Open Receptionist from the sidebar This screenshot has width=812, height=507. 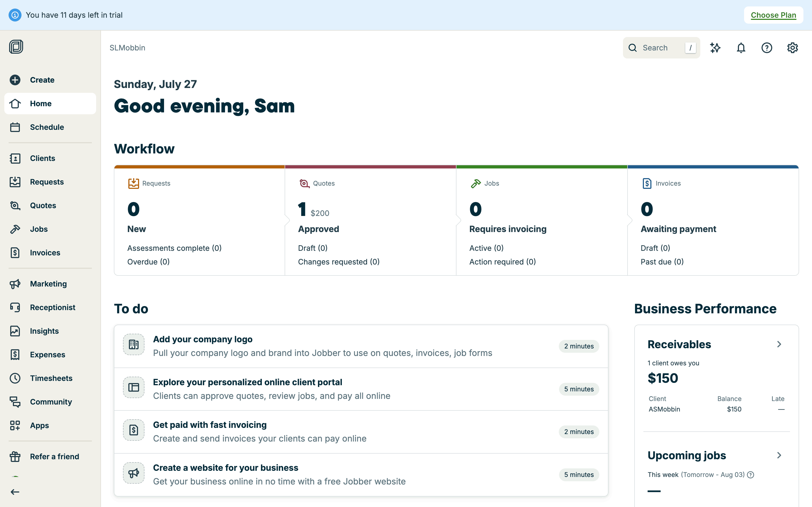[52, 307]
